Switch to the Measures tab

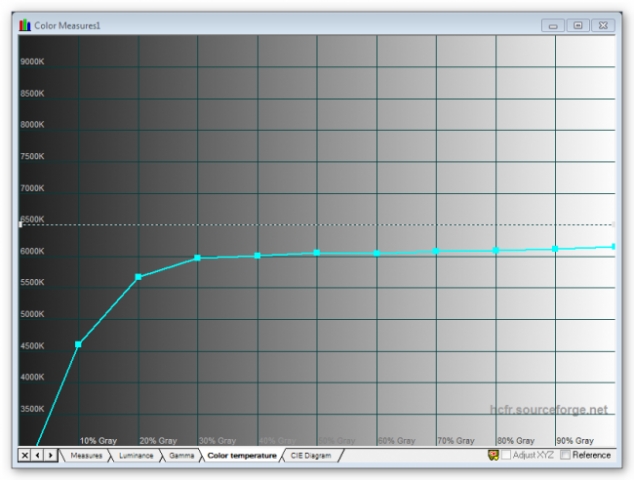tap(85, 455)
